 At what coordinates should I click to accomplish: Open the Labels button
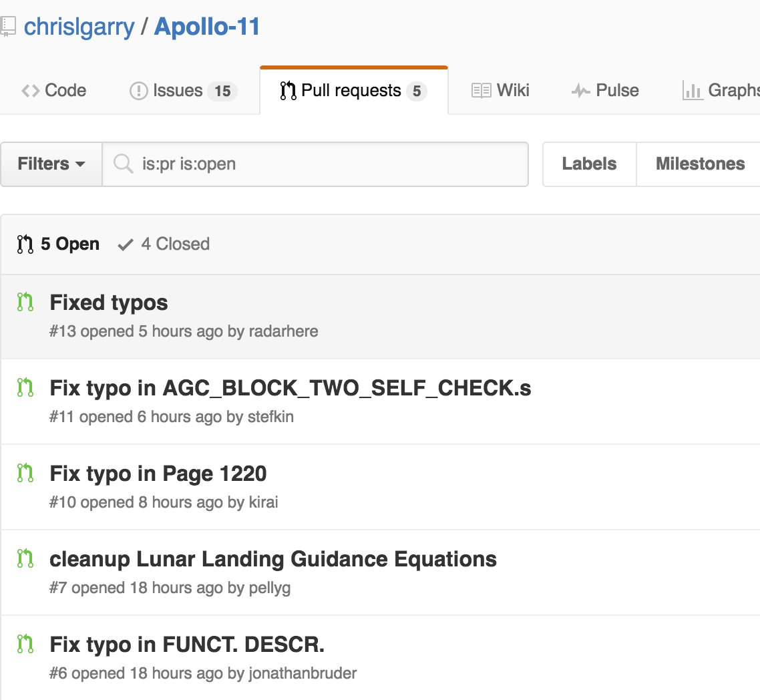click(590, 164)
